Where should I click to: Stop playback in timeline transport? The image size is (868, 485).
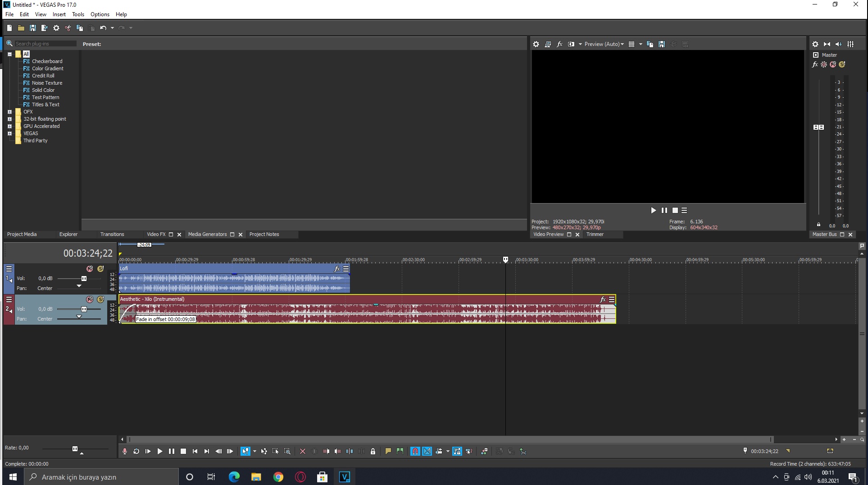(x=183, y=451)
